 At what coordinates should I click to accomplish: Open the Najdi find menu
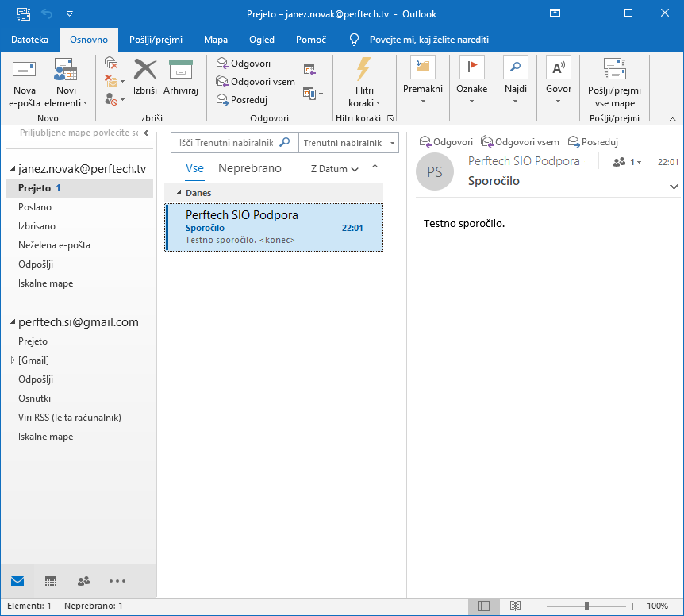point(516,81)
